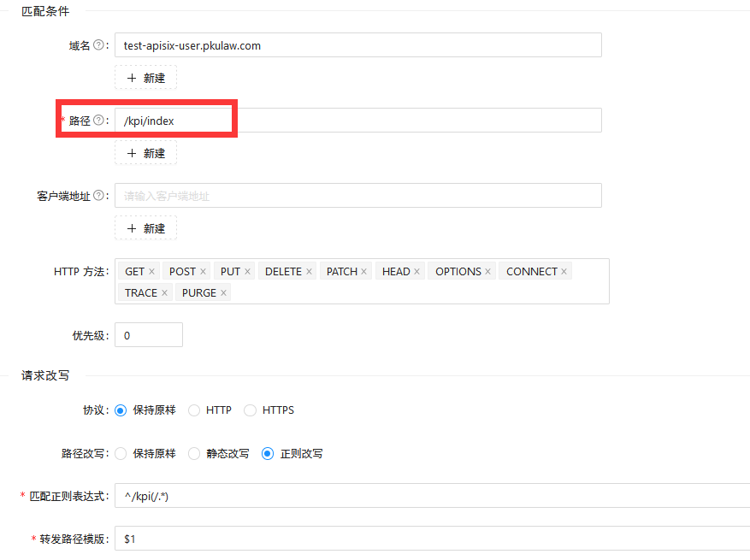Select 保持原样 for 路径改写
This screenshot has width=750, height=560.
[x=121, y=453]
